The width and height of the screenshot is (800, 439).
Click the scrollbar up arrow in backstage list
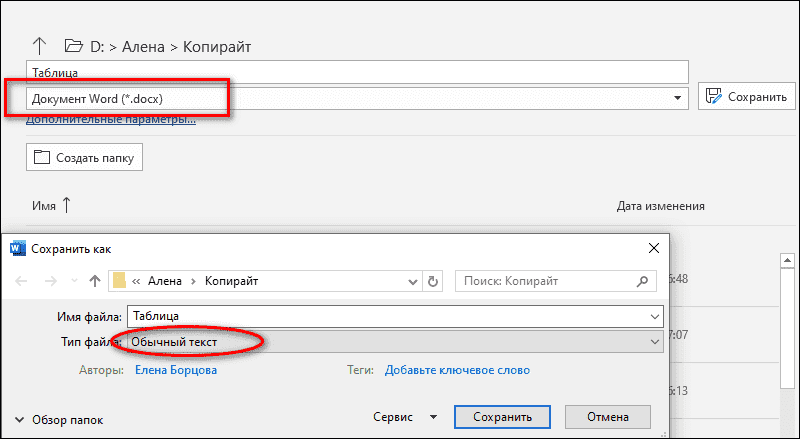(787, 261)
